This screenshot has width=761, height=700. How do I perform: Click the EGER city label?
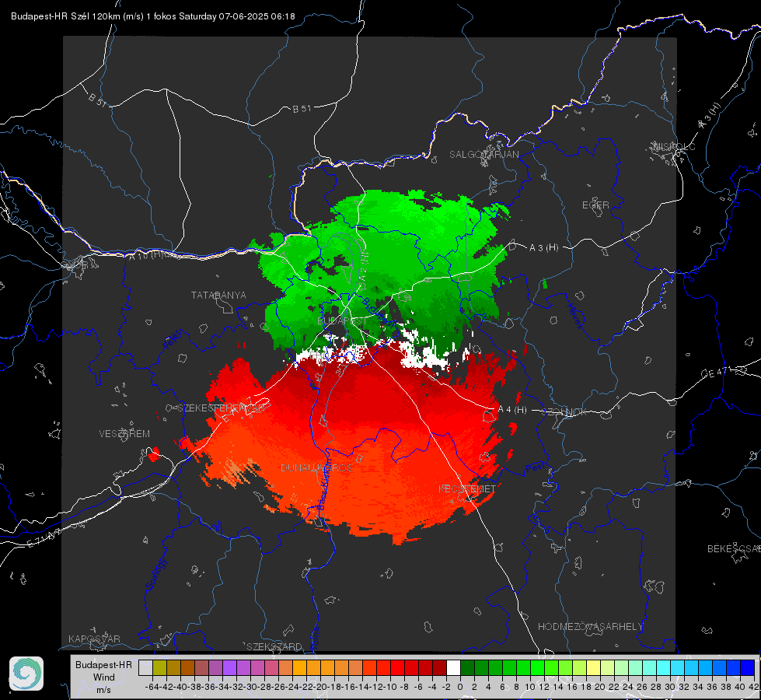pyautogui.click(x=595, y=205)
